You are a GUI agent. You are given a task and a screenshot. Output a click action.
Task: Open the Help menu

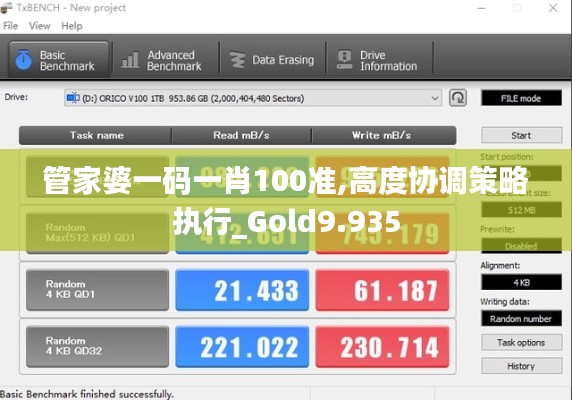coord(72,26)
